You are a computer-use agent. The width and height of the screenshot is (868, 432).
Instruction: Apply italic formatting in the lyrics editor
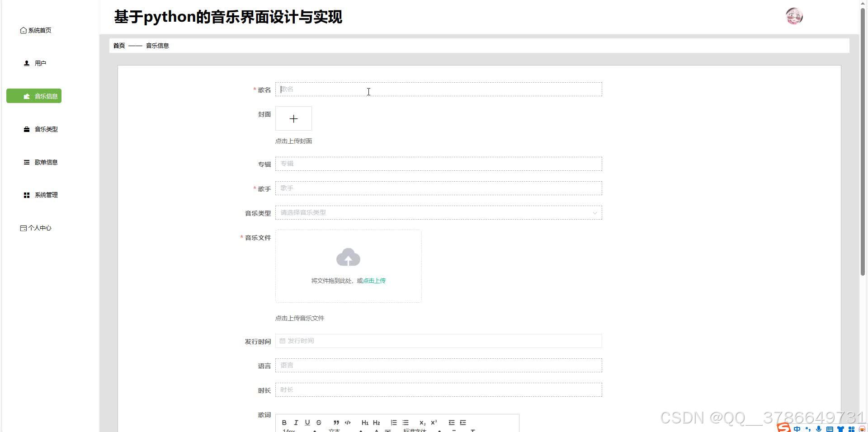[296, 423]
